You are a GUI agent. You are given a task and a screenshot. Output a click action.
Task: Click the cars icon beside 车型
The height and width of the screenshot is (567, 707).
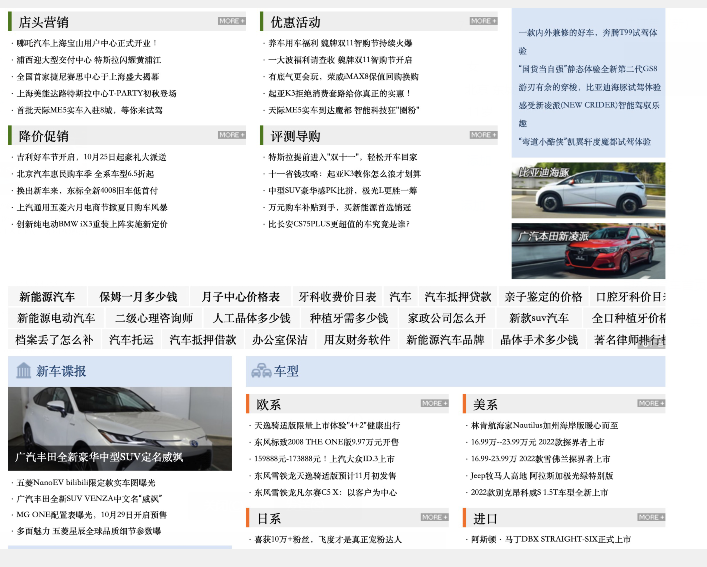tap(262, 370)
